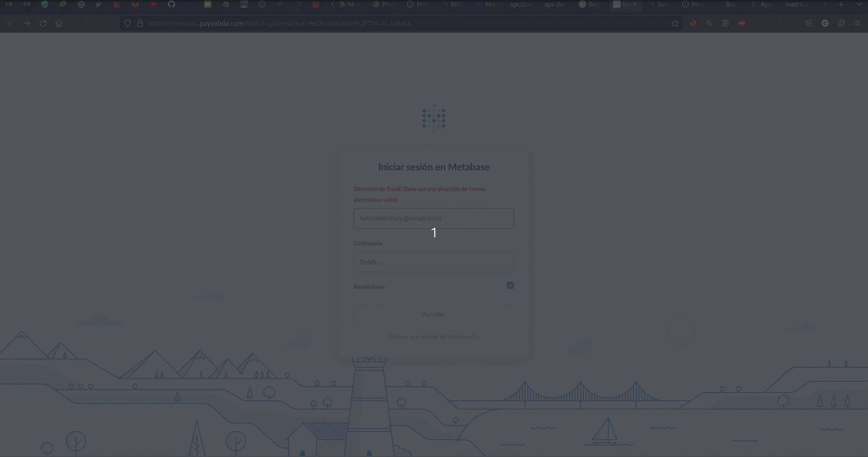Open the browser home page
Screen dimensions: 868x457
[59, 23]
